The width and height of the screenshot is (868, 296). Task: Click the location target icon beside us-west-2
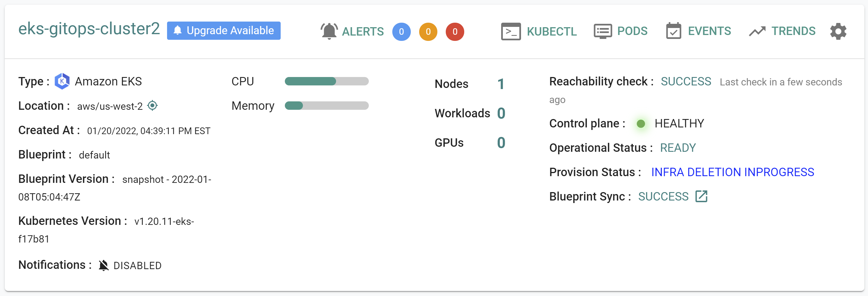point(153,106)
